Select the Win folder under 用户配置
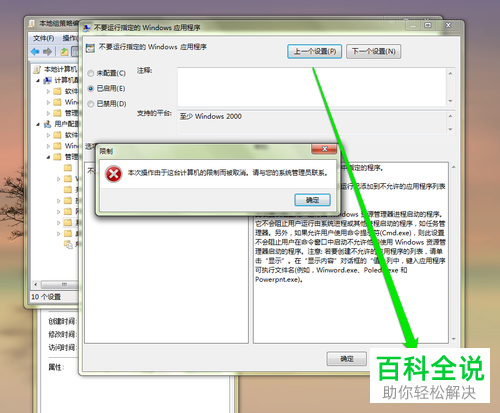 click(x=57, y=146)
